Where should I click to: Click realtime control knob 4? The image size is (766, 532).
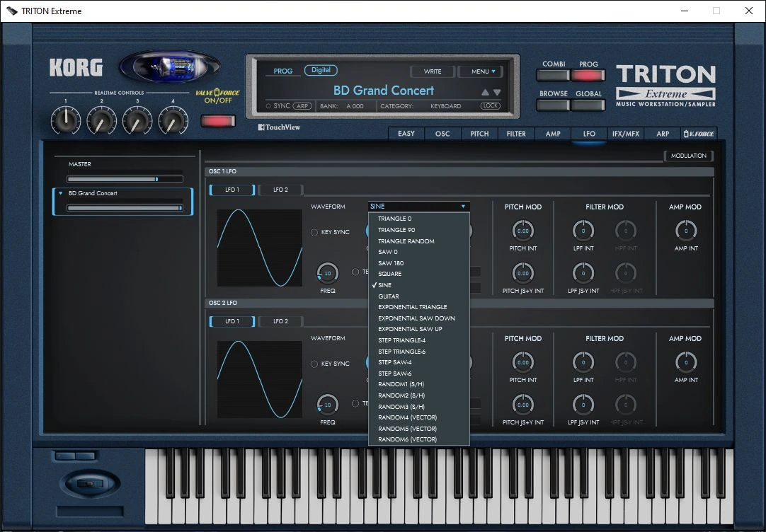tap(173, 120)
